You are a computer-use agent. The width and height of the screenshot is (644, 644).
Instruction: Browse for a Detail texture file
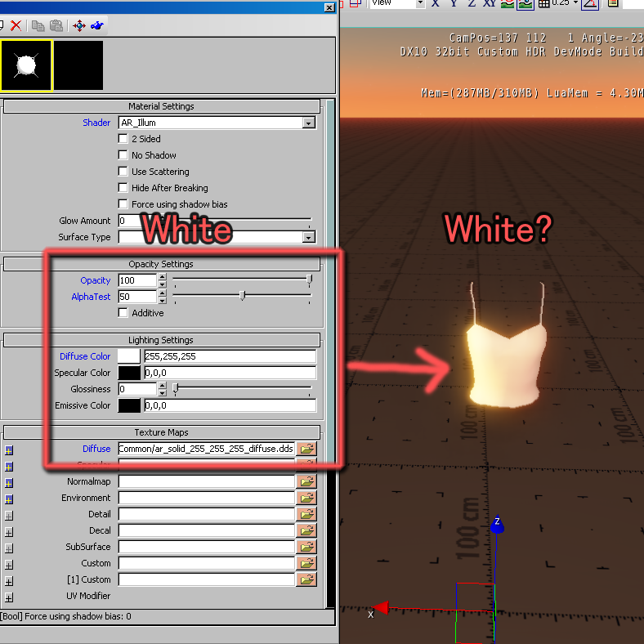coord(306,514)
